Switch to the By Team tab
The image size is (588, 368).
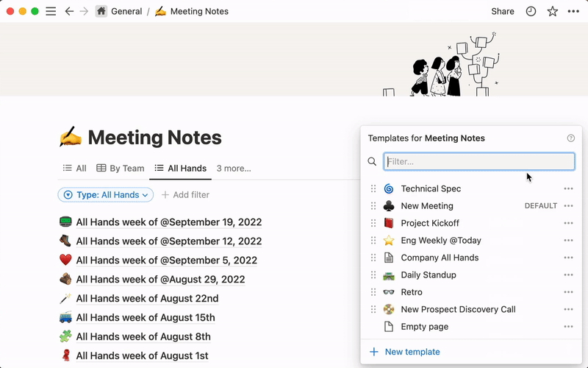point(121,169)
